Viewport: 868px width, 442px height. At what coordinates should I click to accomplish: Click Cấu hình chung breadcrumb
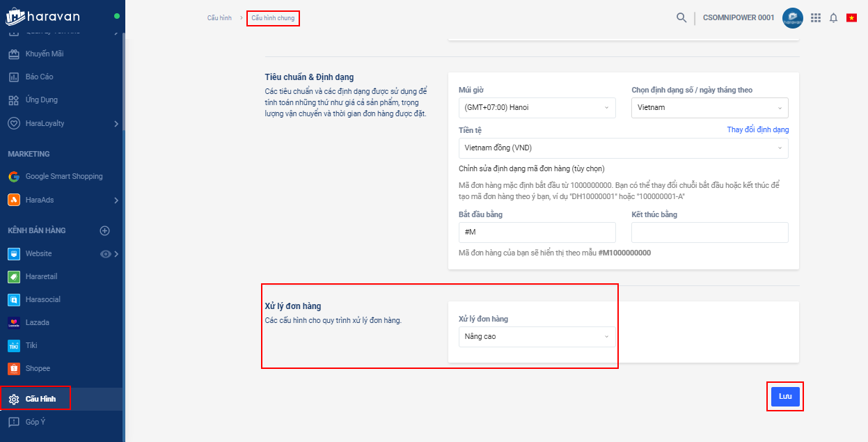[273, 18]
